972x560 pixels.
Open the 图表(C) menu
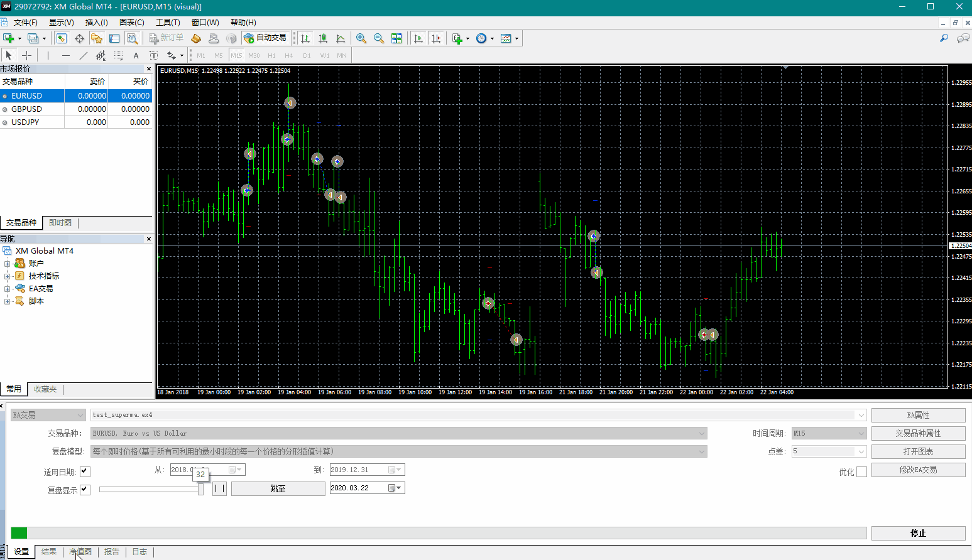tap(131, 22)
